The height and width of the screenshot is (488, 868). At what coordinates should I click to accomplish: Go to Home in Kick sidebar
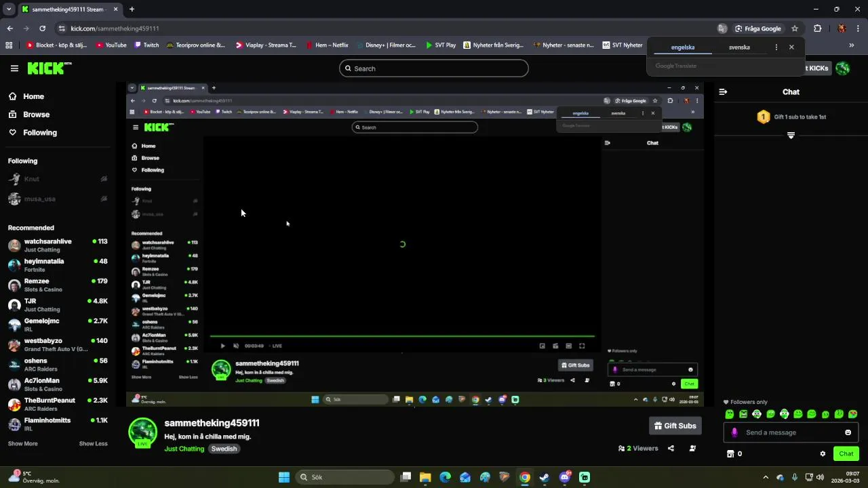[33, 96]
